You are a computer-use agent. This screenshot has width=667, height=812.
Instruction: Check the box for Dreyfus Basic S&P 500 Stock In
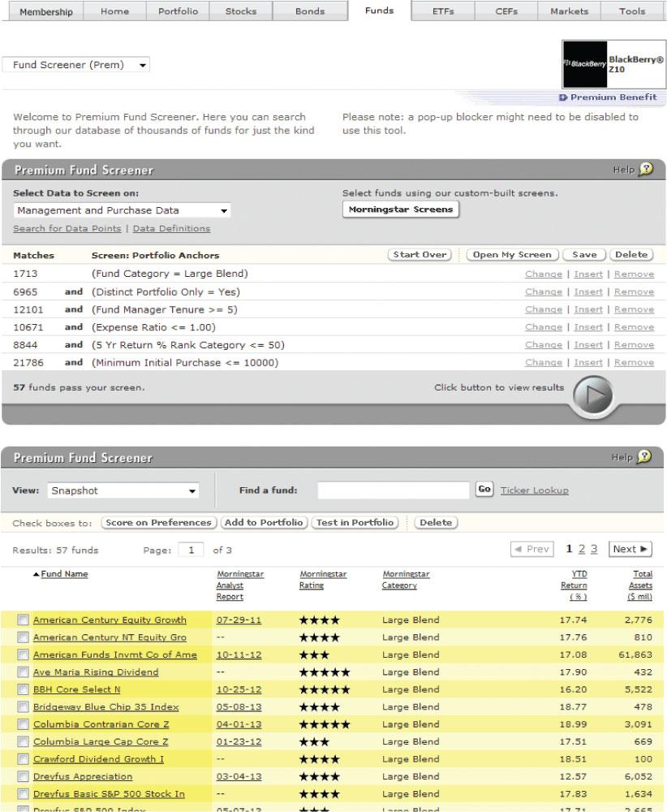23,794
